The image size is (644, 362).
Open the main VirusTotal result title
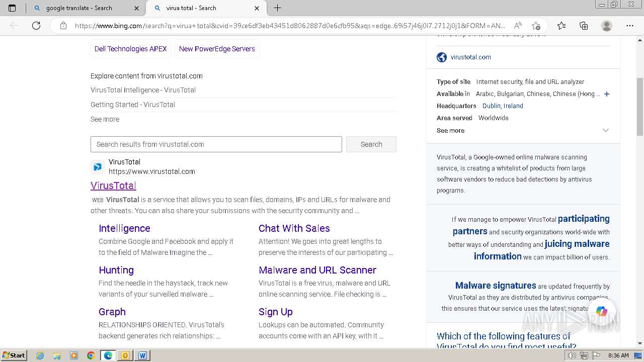tap(113, 186)
